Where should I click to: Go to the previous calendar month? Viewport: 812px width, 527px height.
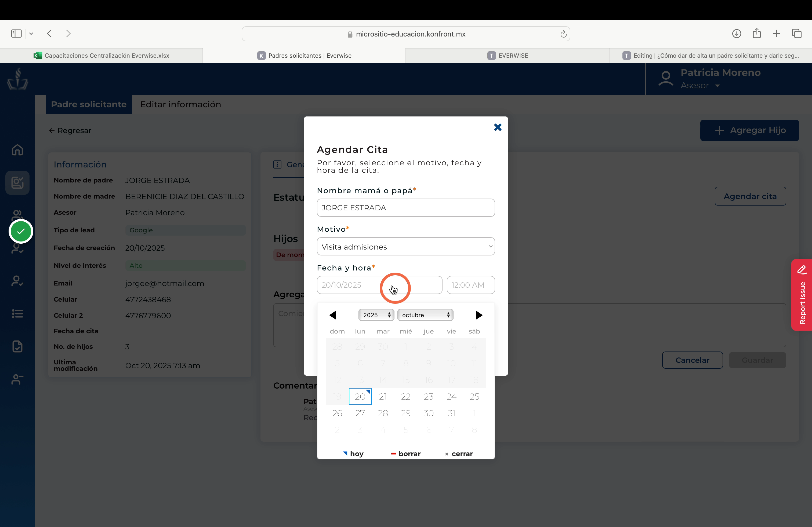pos(333,315)
